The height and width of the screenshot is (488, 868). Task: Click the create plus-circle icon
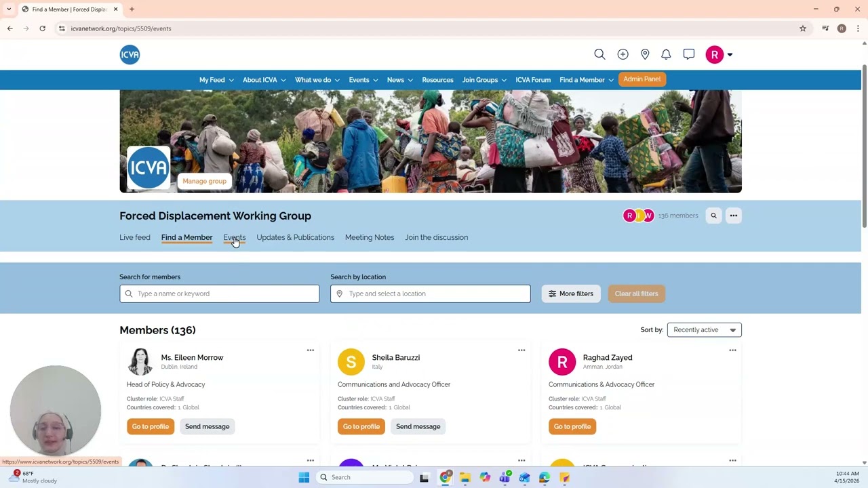click(x=623, y=54)
